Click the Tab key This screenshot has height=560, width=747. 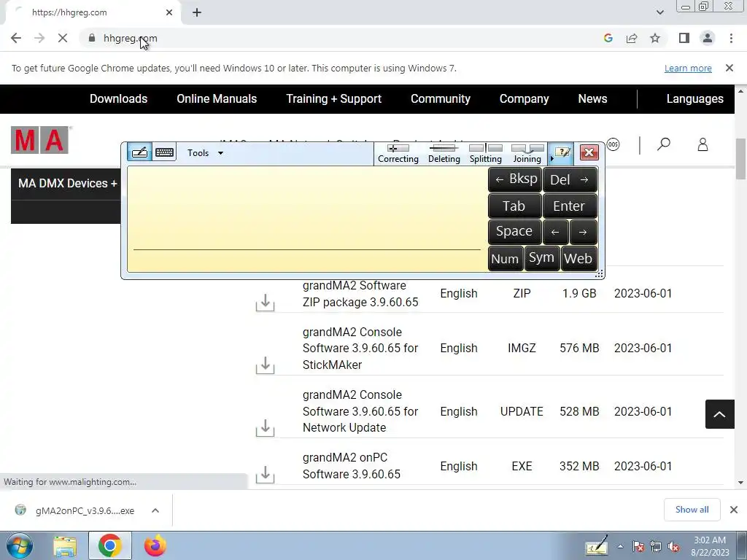515,206
